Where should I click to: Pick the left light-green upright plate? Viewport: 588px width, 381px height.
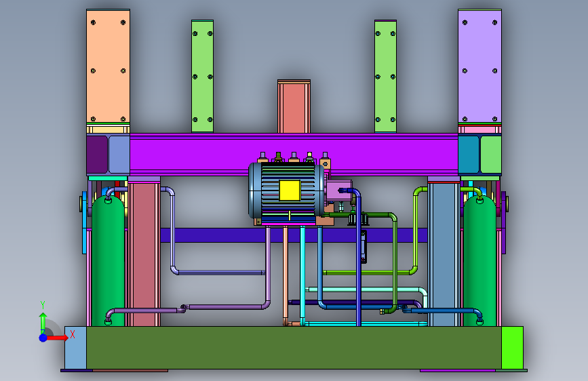pos(203,76)
